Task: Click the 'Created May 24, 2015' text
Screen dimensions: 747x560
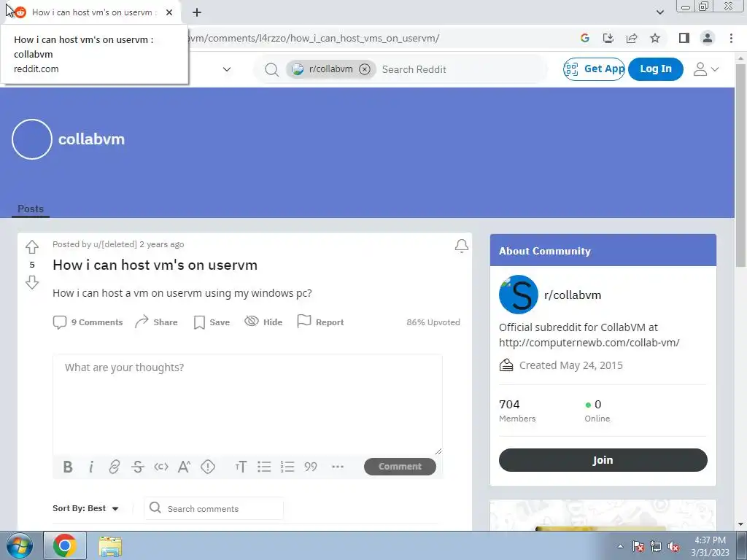Action: [570, 365]
